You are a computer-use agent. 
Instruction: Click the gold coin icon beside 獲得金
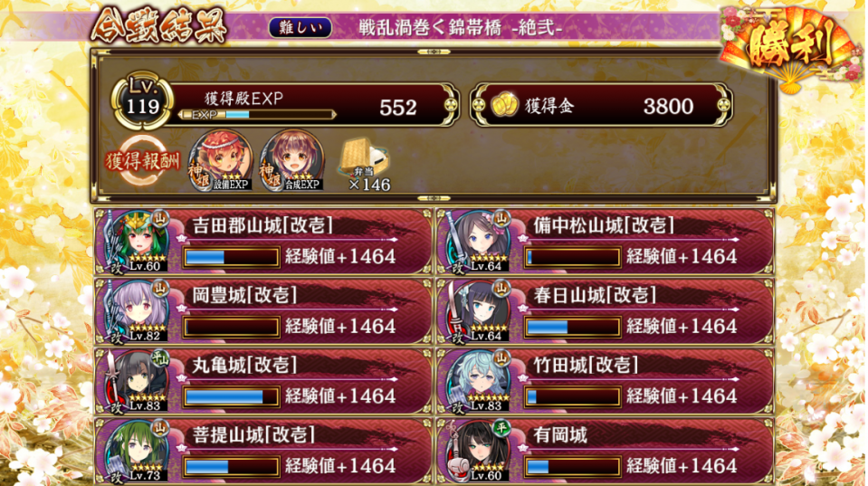point(504,105)
